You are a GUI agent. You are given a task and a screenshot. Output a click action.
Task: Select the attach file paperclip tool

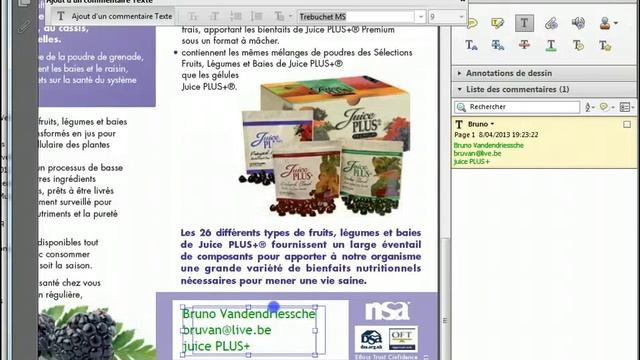(x=551, y=23)
